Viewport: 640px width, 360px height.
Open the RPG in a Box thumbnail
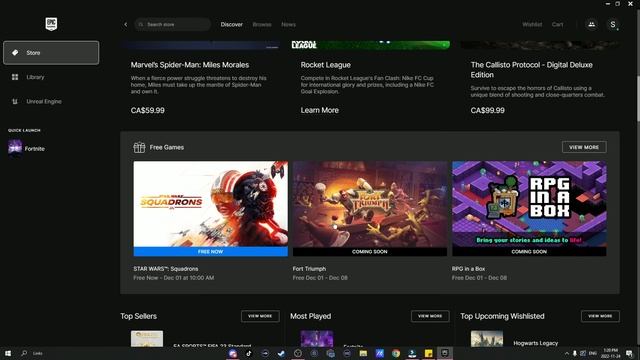tap(529, 204)
